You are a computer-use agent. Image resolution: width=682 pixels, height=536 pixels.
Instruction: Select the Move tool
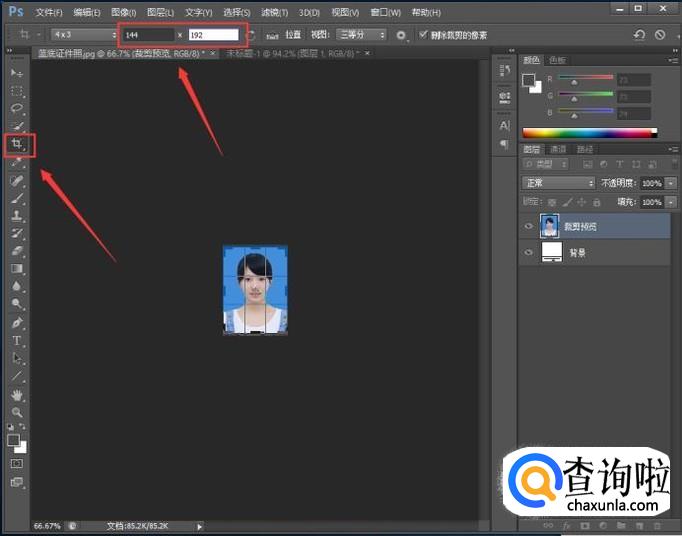click(17, 73)
